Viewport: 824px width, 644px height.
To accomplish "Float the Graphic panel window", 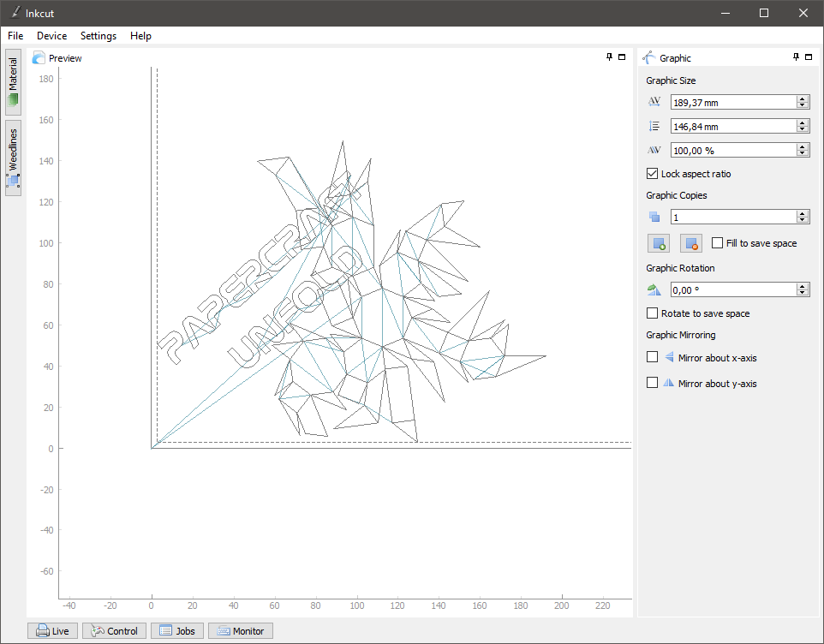I will [809, 57].
